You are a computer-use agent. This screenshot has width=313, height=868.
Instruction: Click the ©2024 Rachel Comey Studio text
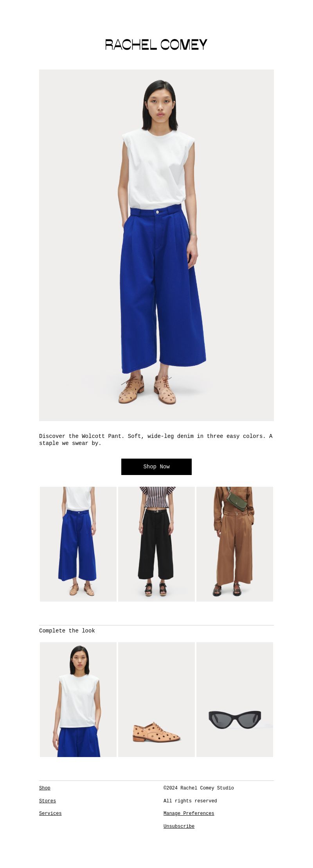[199, 788]
